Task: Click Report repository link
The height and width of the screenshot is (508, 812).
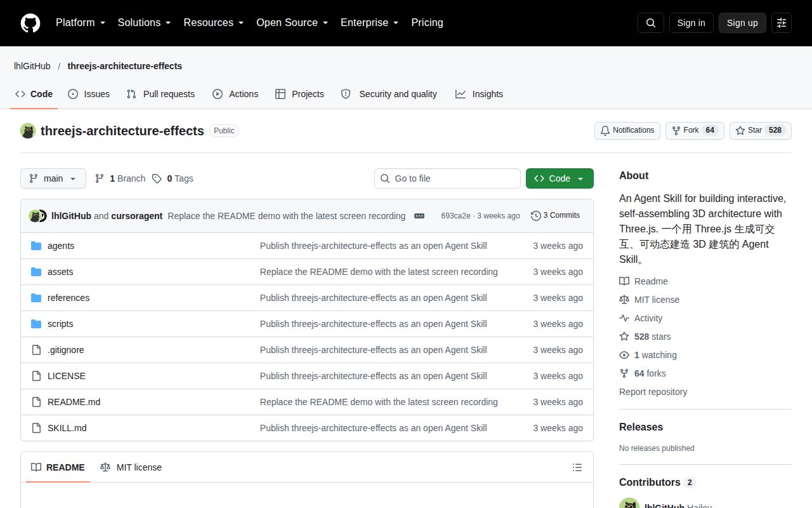Action: [653, 392]
